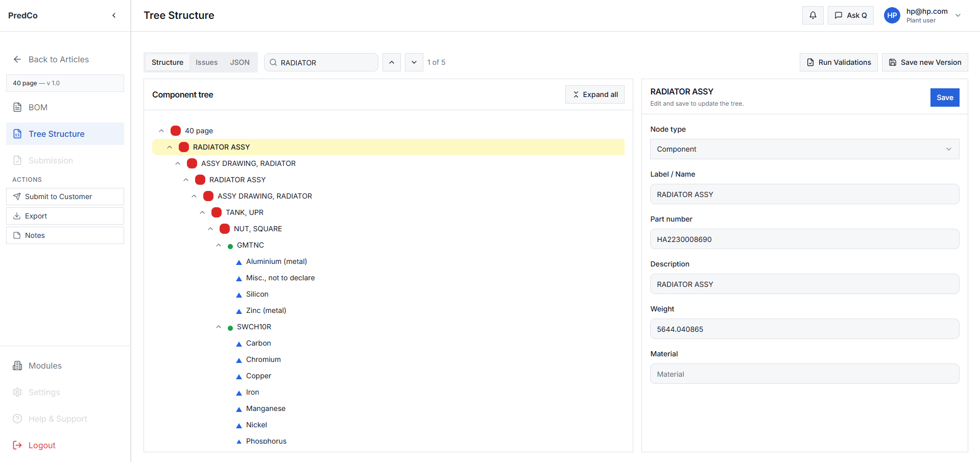
Task: Switch to the Issues tab
Action: pyautogui.click(x=206, y=62)
